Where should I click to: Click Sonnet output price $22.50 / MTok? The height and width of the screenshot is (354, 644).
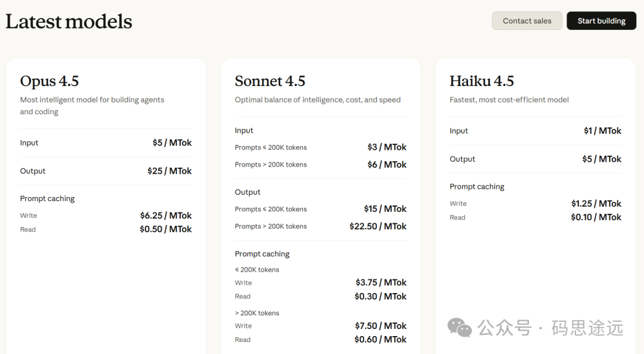point(378,226)
